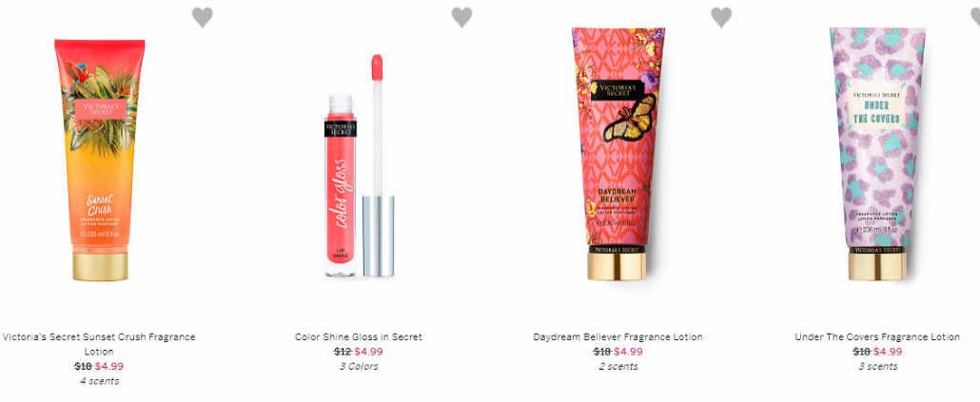Tap the partially visible heart at far right
Viewport: 980px width, 402px height.
pyautogui.click(x=975, y=17)
